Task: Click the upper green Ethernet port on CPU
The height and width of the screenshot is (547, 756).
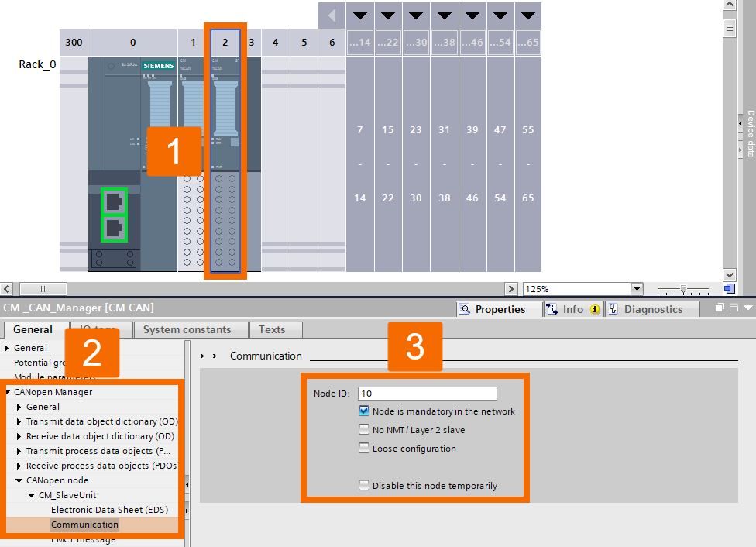Action: [115, 201]
